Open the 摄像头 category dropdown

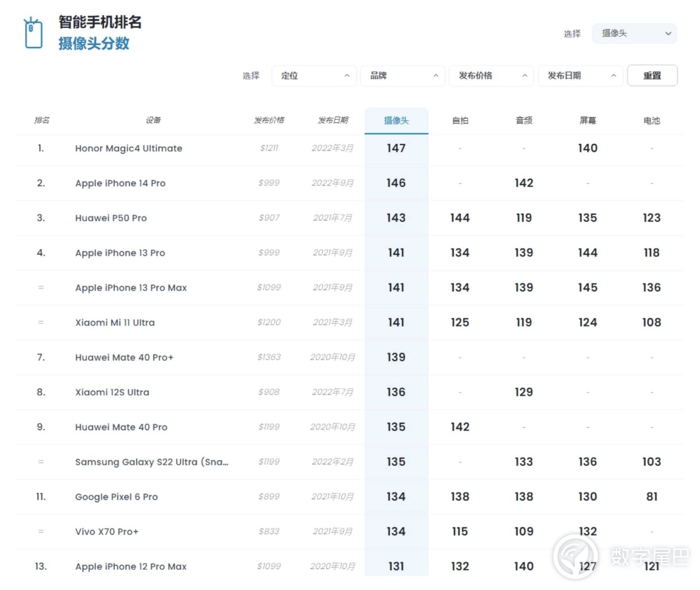click(x=634, y=33)
